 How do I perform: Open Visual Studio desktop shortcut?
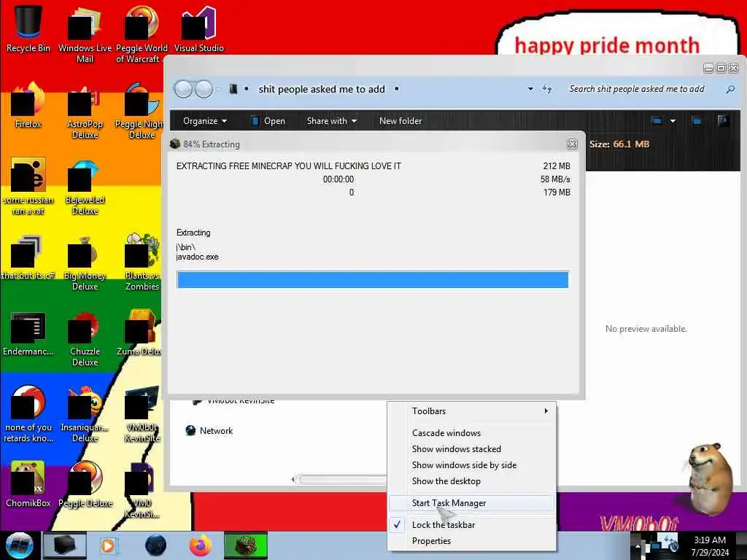[198, 28]
